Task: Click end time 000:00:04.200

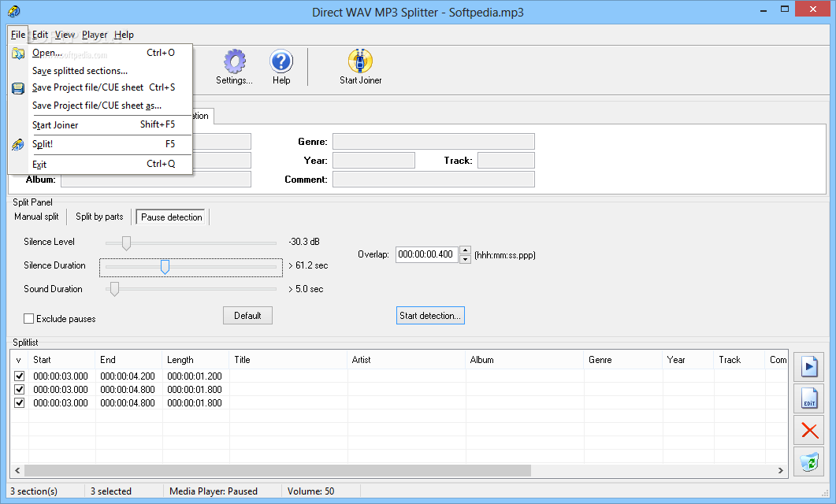Action: point(128,376)
